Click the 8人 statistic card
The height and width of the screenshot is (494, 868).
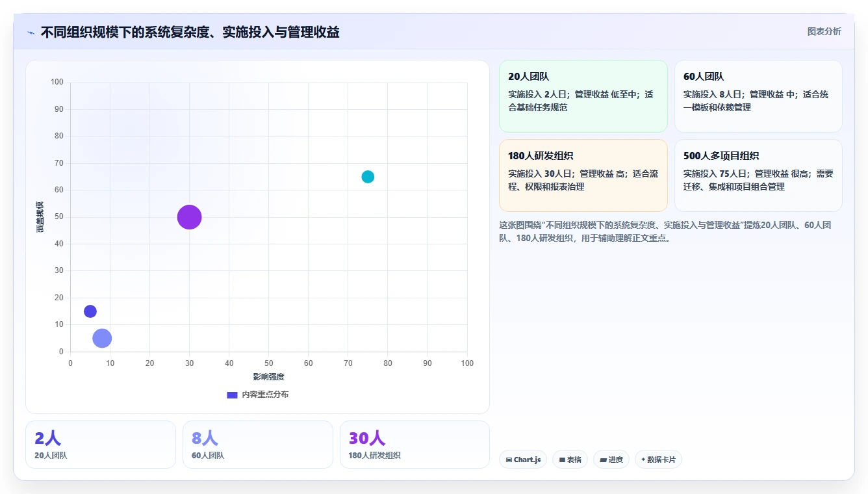258,445
